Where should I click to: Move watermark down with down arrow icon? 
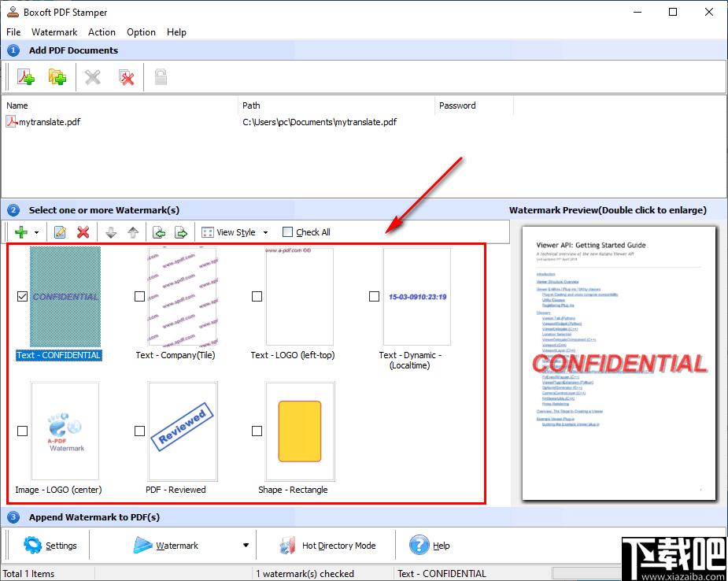tap(110, 231)
